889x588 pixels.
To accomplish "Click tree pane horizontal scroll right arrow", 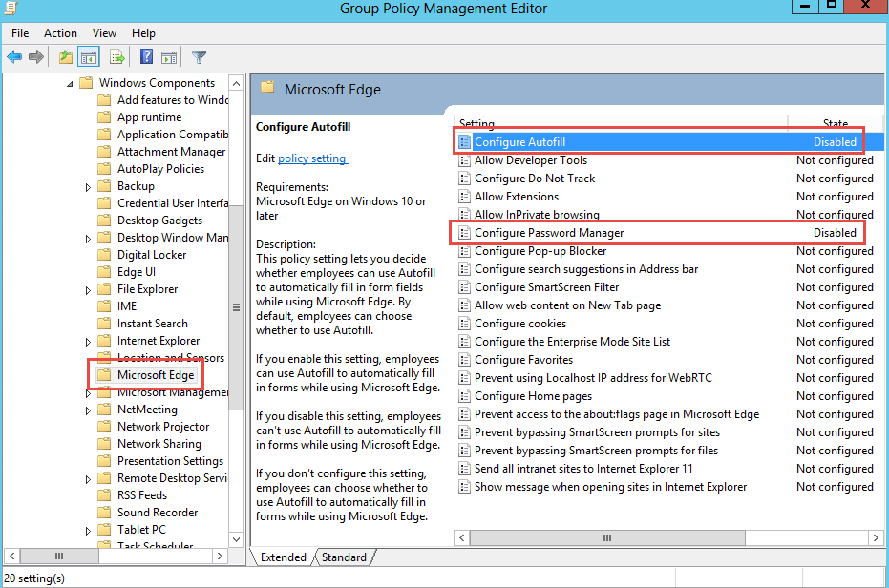I will (x=221, y=556).
